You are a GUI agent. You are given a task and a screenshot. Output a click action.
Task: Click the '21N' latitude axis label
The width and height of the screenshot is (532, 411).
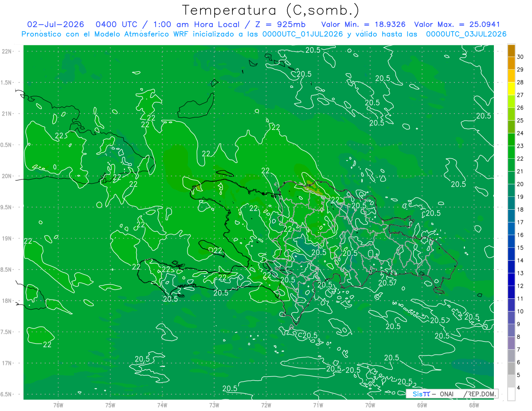pos(8,114)
